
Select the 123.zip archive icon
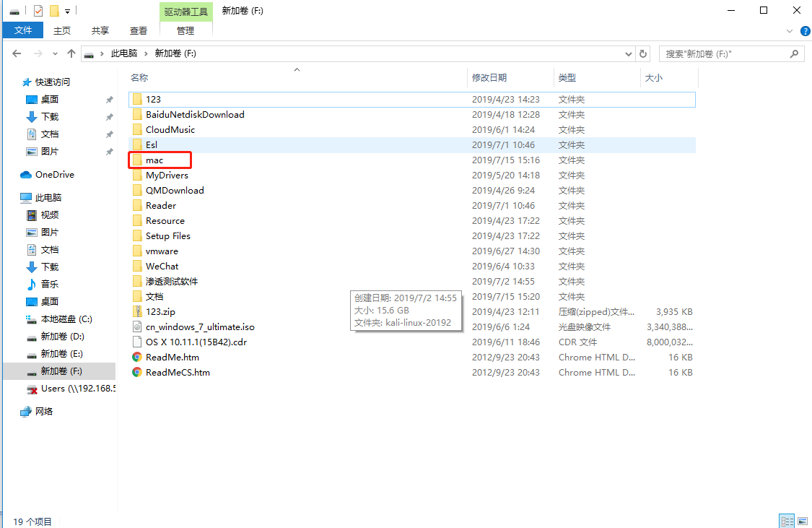[x=137, y=311]
